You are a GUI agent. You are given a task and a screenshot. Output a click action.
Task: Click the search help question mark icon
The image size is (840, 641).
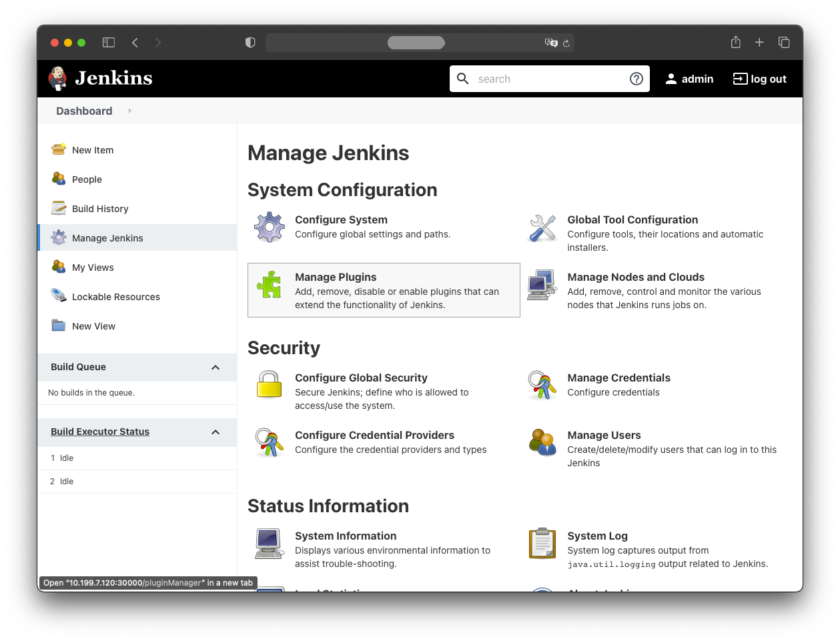click(x=637, y=79)
